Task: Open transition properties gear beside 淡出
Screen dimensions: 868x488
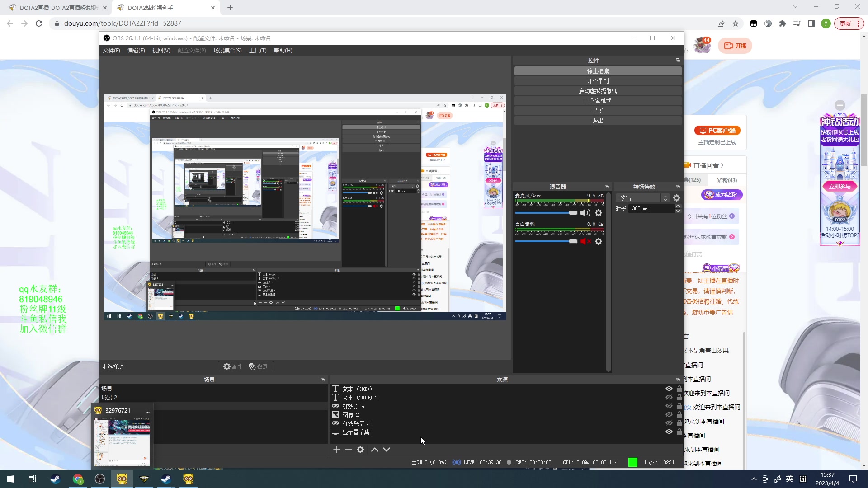Action: tap(677, 198)
